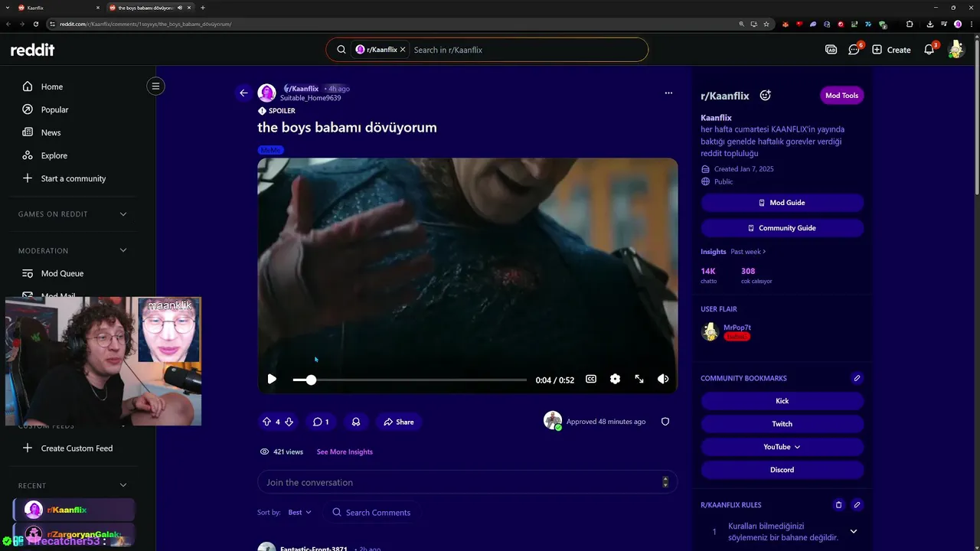Click the community favorite icon beside r/Kaanflix
This screenshot has width=980, height=551.
[x=765, y=96]
